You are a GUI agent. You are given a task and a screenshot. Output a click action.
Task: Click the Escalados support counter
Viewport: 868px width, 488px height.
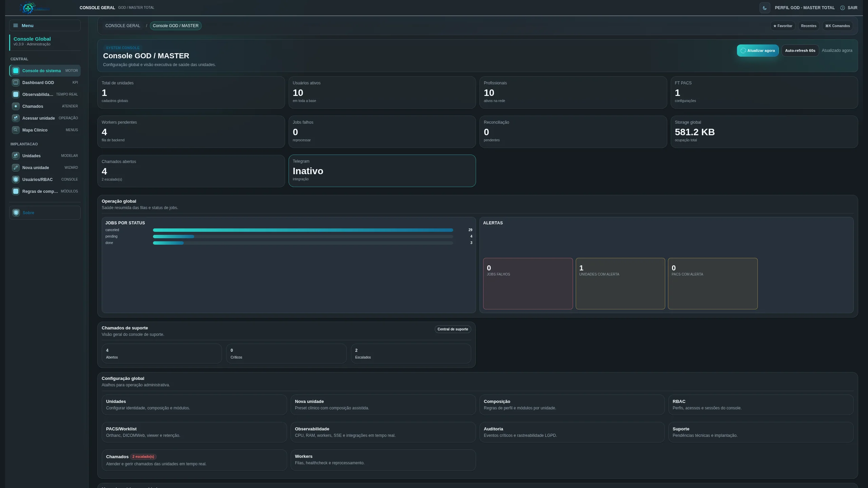pos(411,354)
